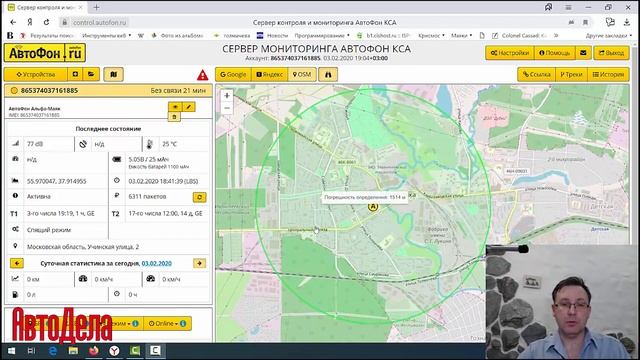Expand device 865374037161885 header row
Viewport: 640px width, 360px height.
108,91
